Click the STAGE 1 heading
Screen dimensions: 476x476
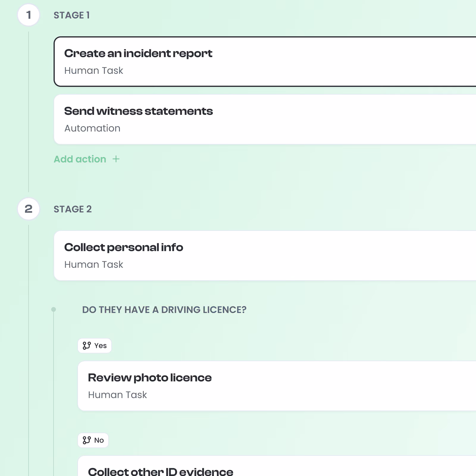click(x=72, y=15)
